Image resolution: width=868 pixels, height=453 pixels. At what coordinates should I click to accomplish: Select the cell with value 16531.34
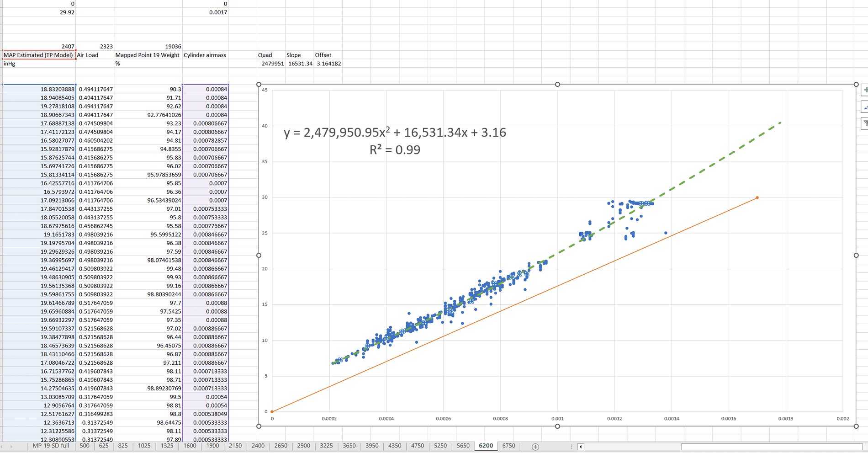299,64
